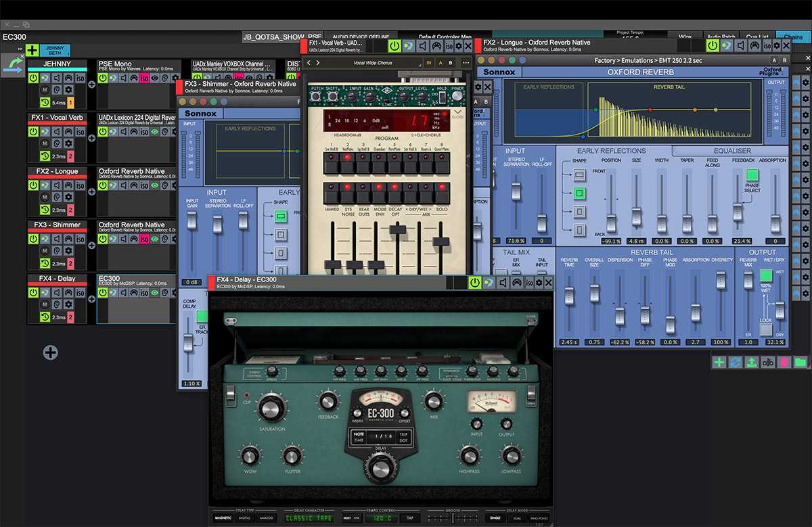Bypass the PSE Mono plugin power button

click(x=102, y=78)
